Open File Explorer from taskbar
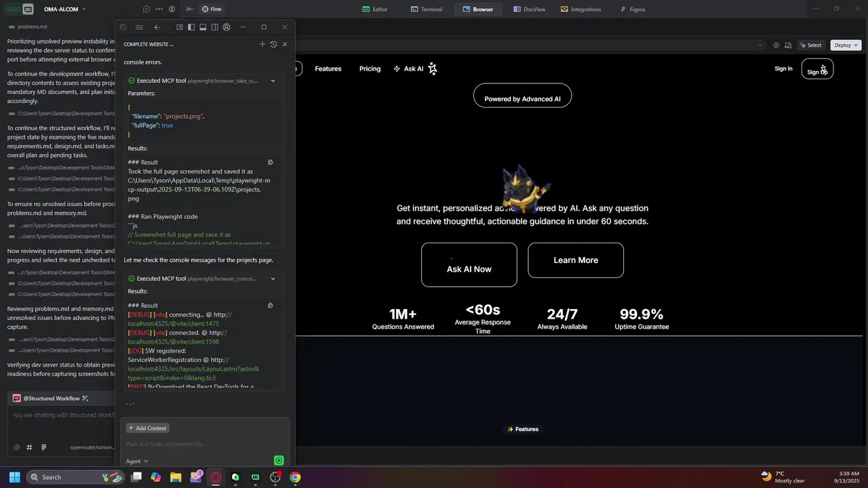This screenshot has height=488, width=868. (x=176, y=477)
